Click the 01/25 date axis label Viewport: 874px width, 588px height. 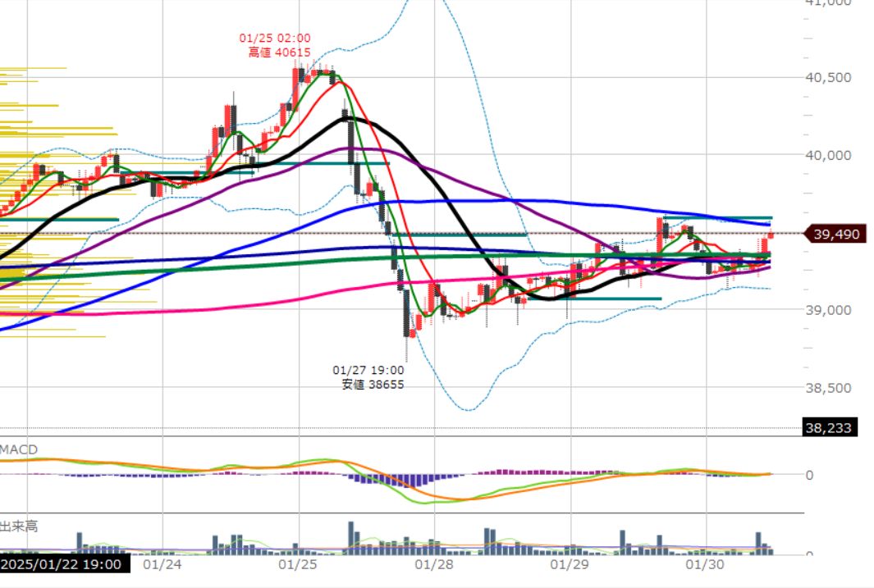point(298,564)
